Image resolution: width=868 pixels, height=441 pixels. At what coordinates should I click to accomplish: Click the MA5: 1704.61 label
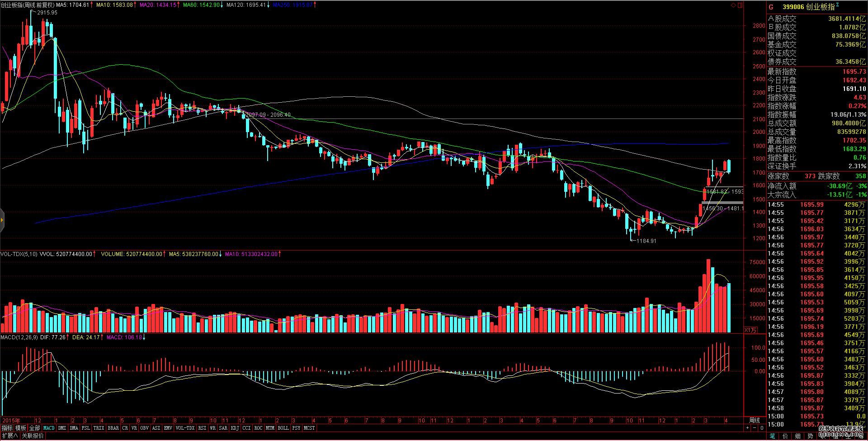(72, 5)
